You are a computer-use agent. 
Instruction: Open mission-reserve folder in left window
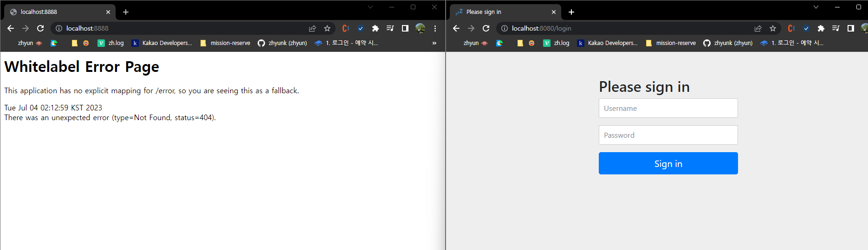click(225, 43)
